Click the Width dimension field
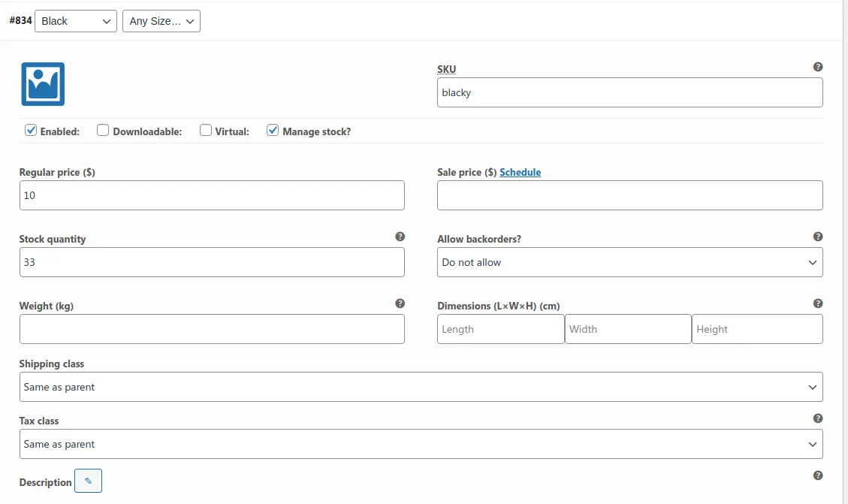848x504 pixels. coord(628,329)
